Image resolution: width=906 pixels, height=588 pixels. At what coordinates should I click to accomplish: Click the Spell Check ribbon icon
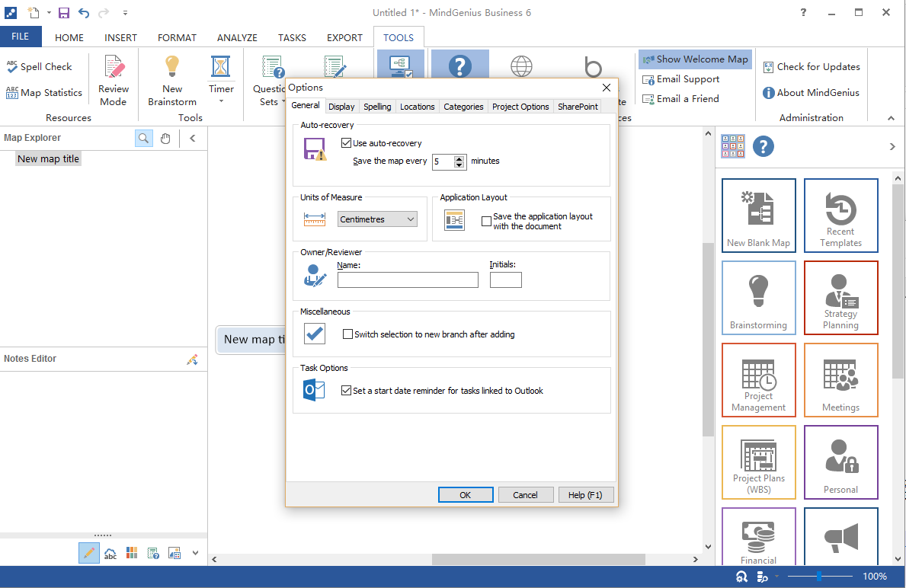point(13,67)
